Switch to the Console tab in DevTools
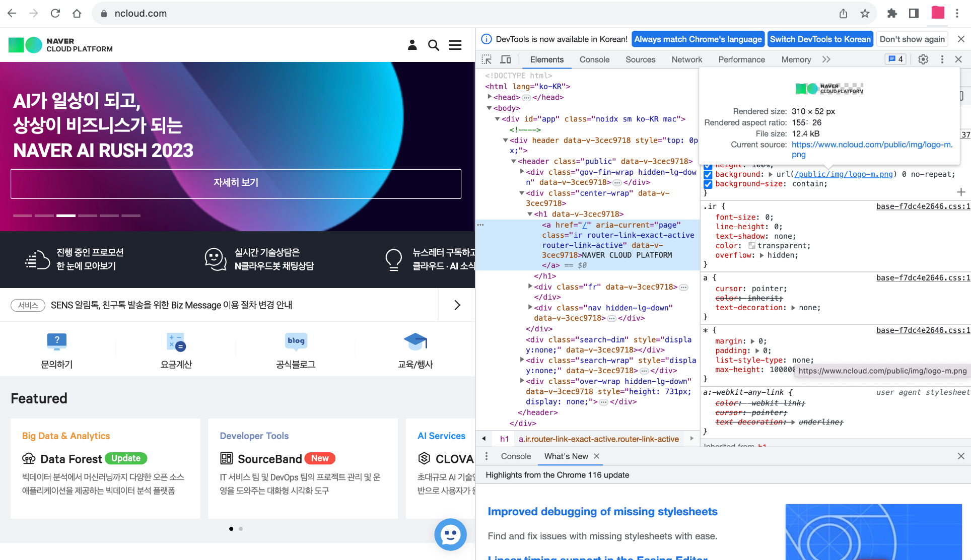971x560 pixels. [x=594, y=59]
